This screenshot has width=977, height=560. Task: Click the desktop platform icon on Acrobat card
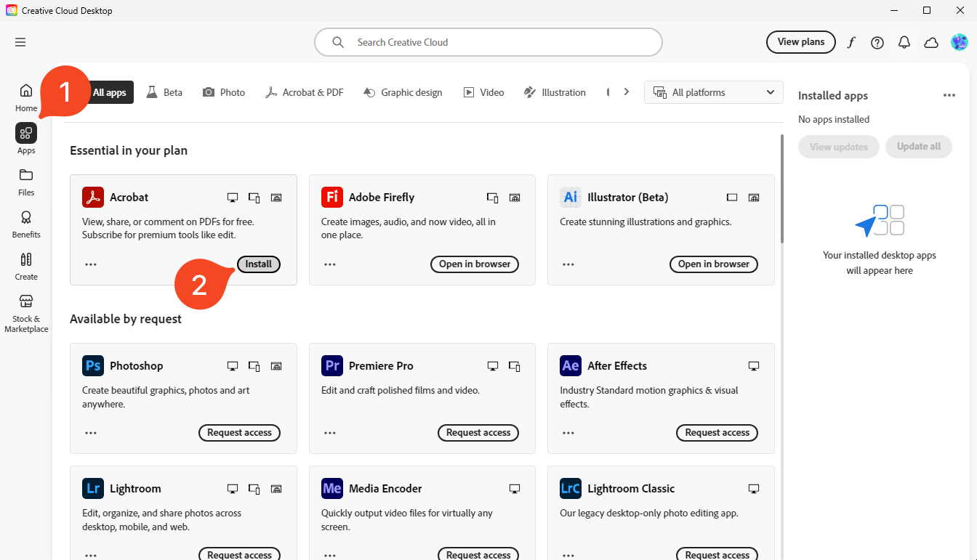(233, 198)
